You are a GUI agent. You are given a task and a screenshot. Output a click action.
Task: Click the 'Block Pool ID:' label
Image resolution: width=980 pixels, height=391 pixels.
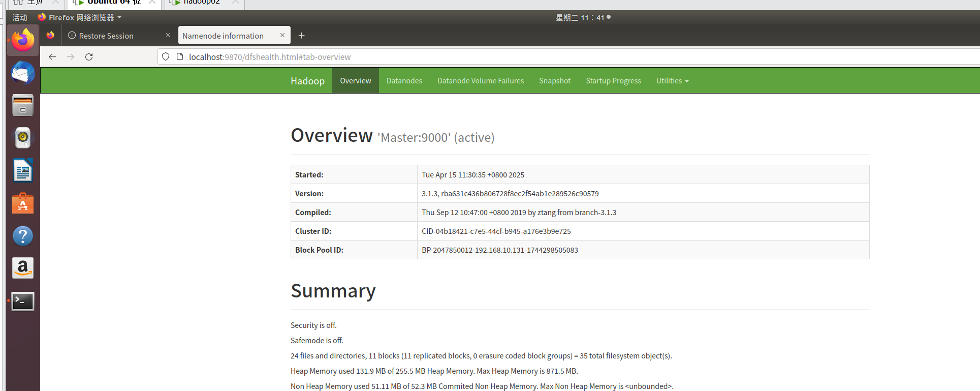(x=319, y=250)
